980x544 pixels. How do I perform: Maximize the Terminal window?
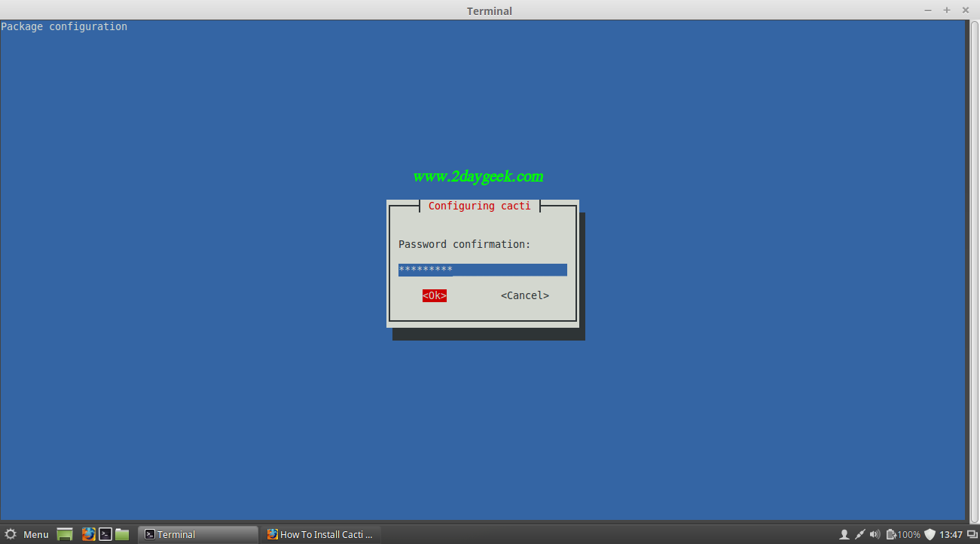click(x=947, y=11)
